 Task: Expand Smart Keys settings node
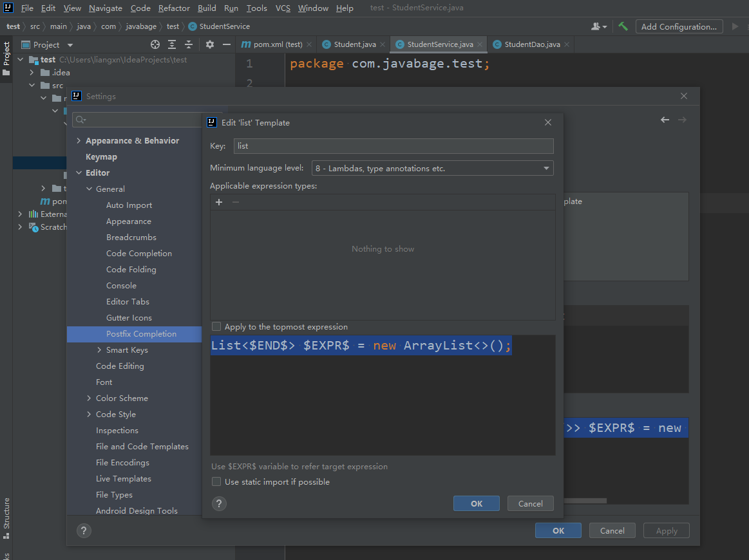tap(99, 350)
